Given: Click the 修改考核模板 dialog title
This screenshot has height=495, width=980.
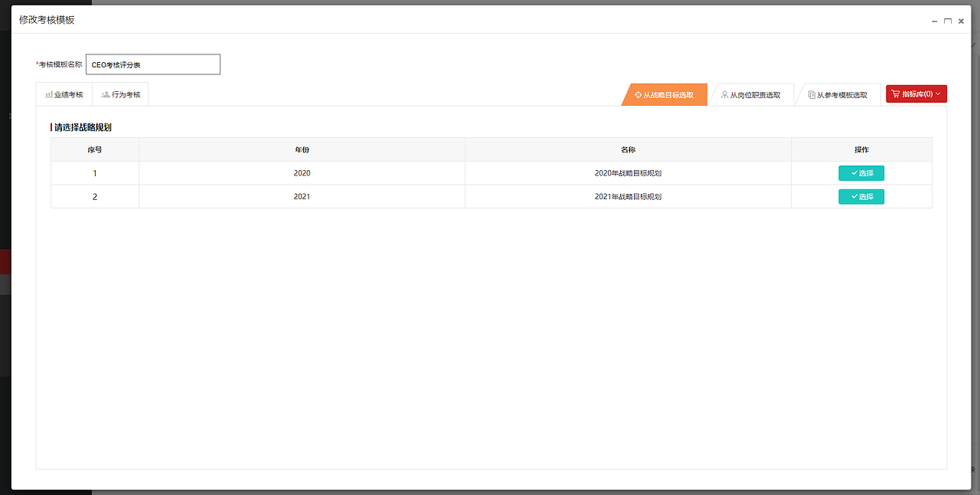Looking at the screenshot, I should click(x=47, y=20).
